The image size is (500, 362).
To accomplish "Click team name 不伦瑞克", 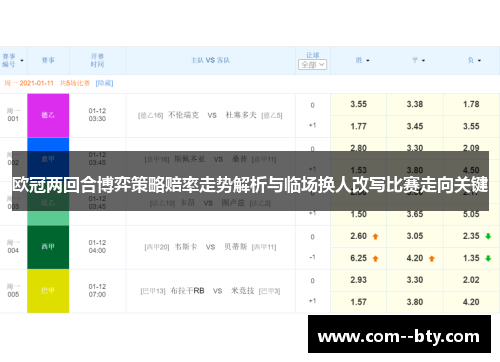I will coord(183,115).
